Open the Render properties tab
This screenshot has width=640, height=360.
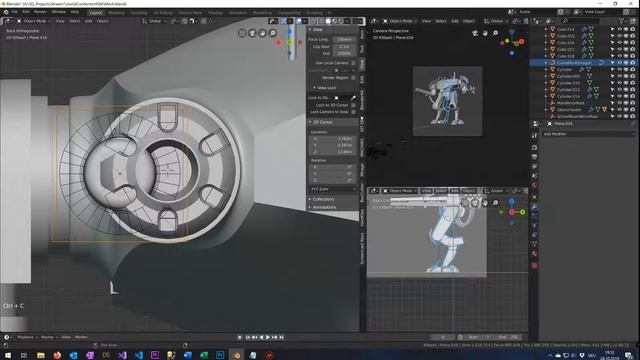point(534,147)
